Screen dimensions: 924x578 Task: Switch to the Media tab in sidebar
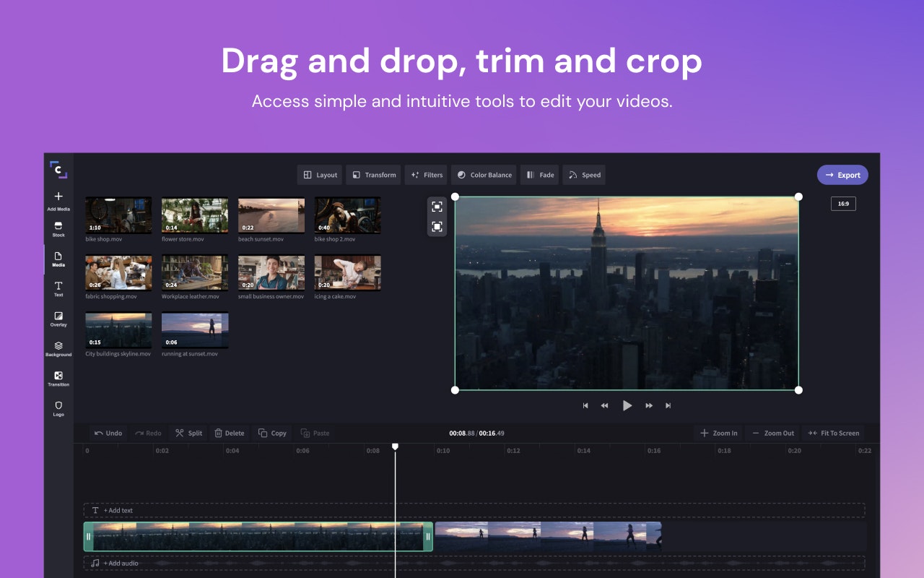[x=58, y=259]
